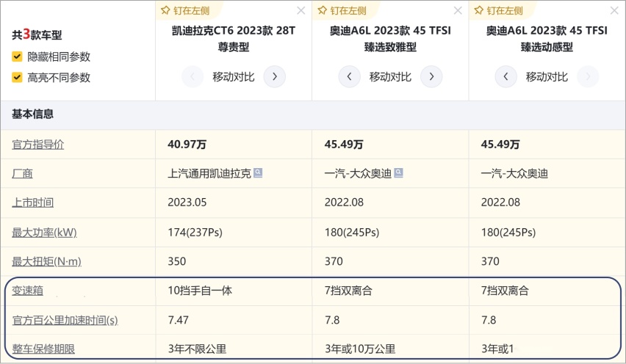Pin the Audi A6L 臻选动感型 to left
Viewport: 626px width, 364px height.
[499, 11]
